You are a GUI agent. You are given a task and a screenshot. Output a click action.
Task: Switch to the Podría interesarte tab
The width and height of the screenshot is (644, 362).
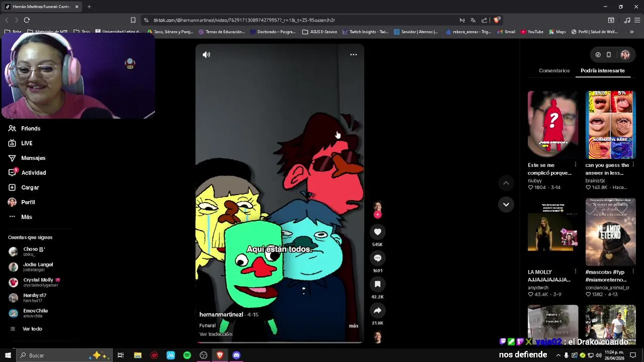603,70
